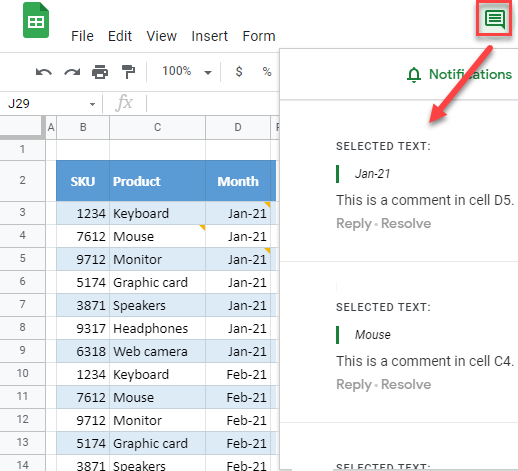Select SKU 6318 cell in row 9
518x471 pixels.
point(83,351)
